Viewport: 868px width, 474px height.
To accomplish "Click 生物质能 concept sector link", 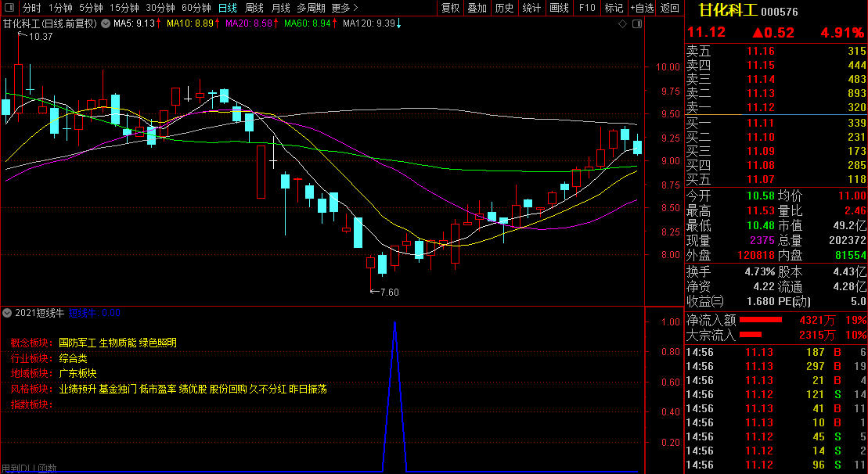I will pos(117,343).
